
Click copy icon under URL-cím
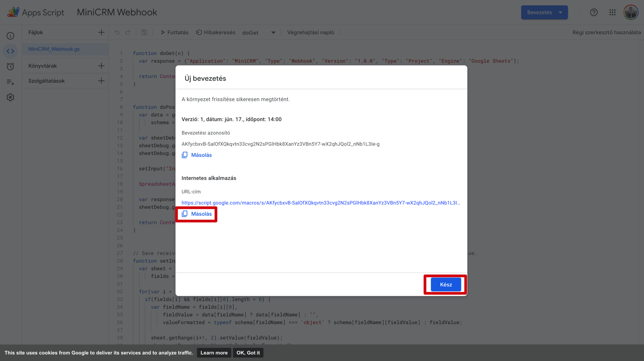coord(184,214)
